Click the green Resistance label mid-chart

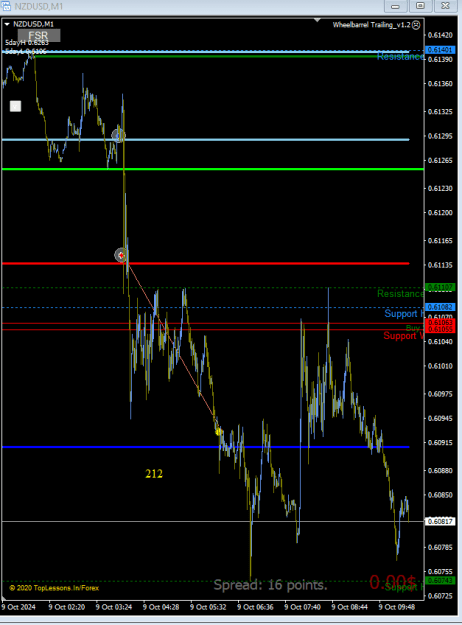400,294
